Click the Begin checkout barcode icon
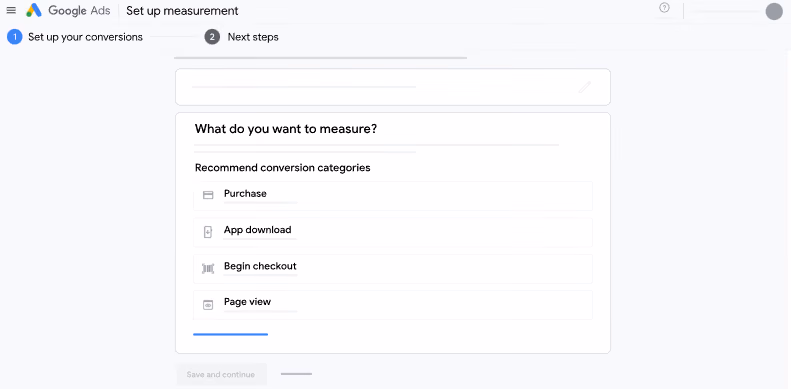The height and width of the screenshot is (389, 791). click(x=208, y=268)
